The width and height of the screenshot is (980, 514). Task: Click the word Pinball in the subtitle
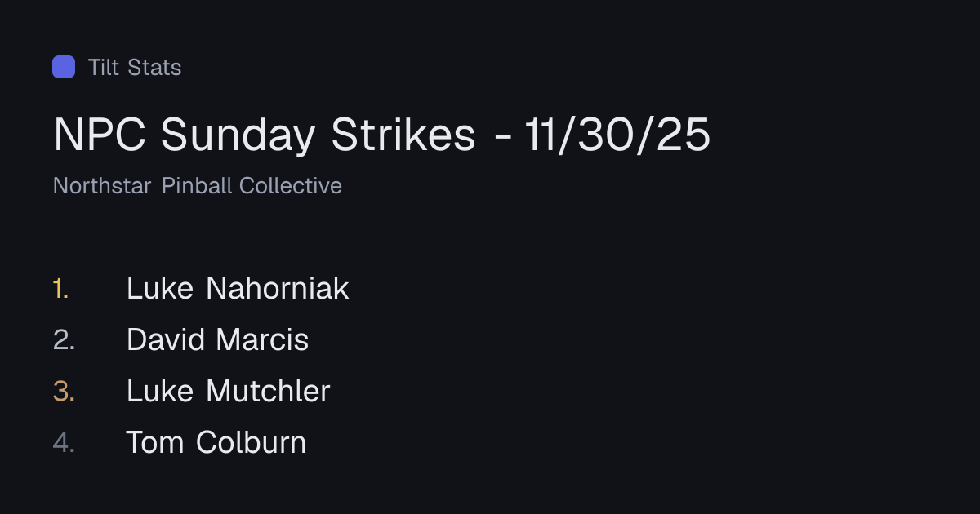tap(198, 186)
